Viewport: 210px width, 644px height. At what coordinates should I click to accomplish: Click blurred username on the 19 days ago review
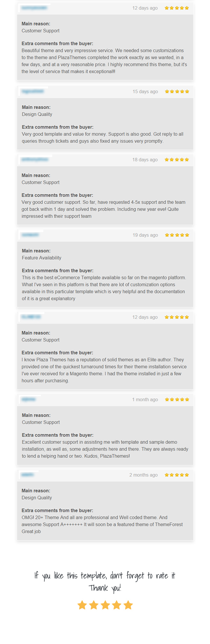(30, 235)
